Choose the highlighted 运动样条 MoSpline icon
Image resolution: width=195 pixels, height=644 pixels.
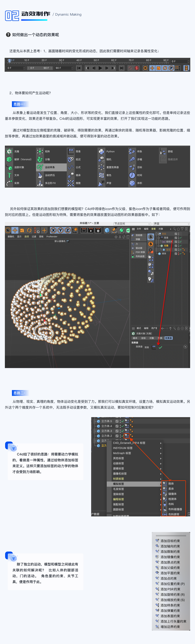[x=40, y=167]
